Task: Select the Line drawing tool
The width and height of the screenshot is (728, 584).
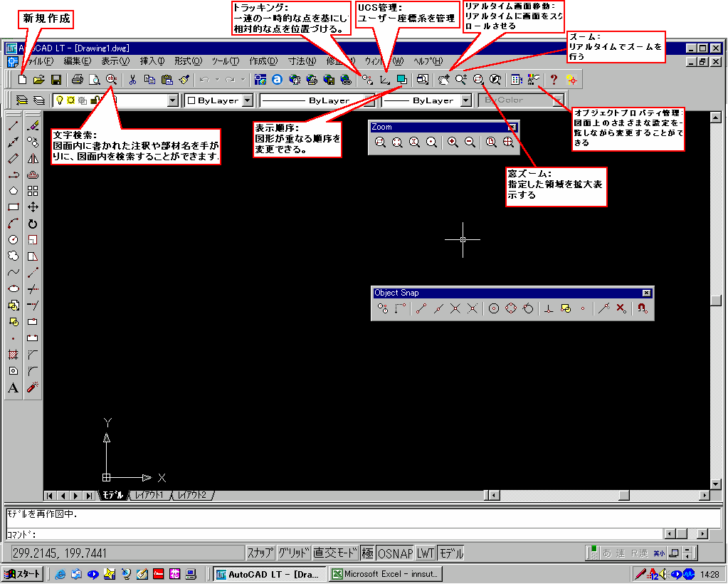Action: tap(14, 125)
